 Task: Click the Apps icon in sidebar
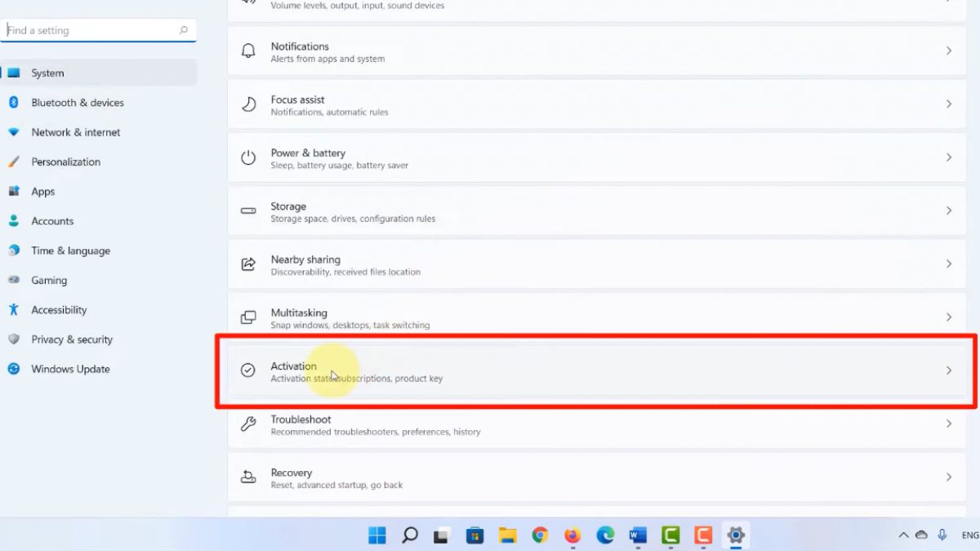click(13, 191)
